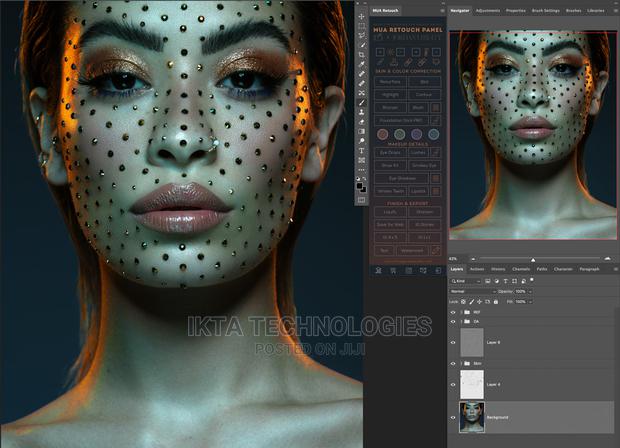Lock transparent pixels in Layers panel

(x=463, y=302)
